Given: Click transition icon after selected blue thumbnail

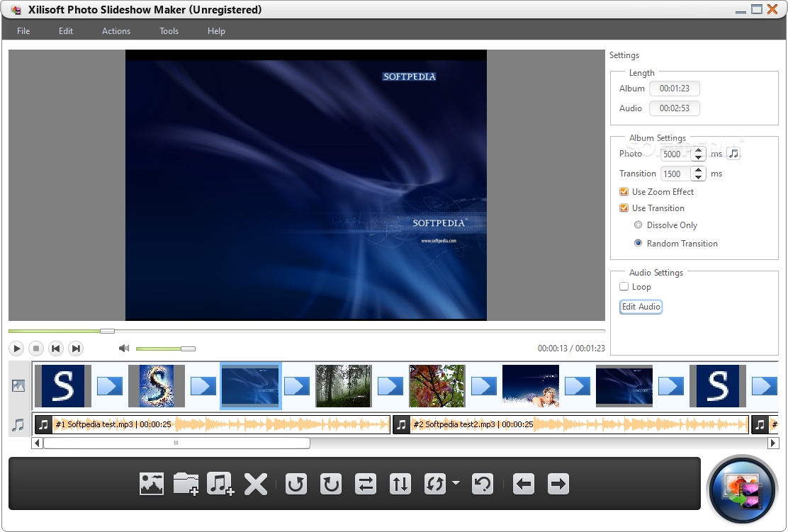Looking at the screenshot, I should click(296, 386).
